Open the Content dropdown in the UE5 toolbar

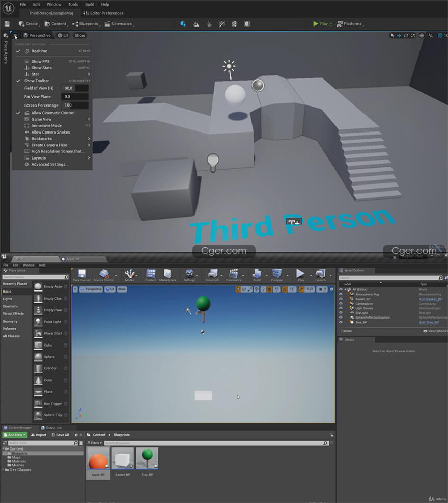(55, 24)
